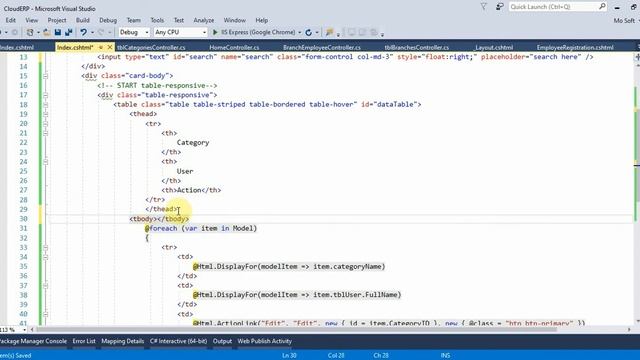This screenshot has width=640, height=360.
Task: Click the IIS Express (Google Chrome) run button
Action: (x=253, y=32)
